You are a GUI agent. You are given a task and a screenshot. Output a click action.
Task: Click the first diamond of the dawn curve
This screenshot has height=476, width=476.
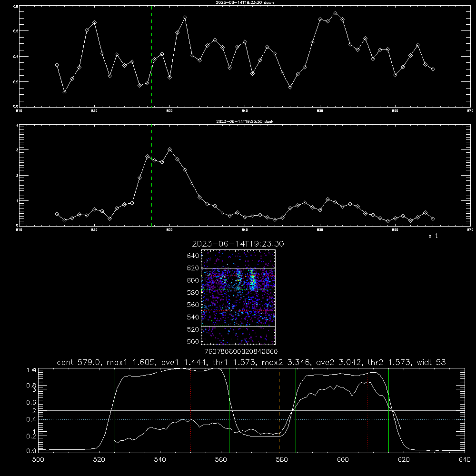pyautogui.click(x=57, y=65)
